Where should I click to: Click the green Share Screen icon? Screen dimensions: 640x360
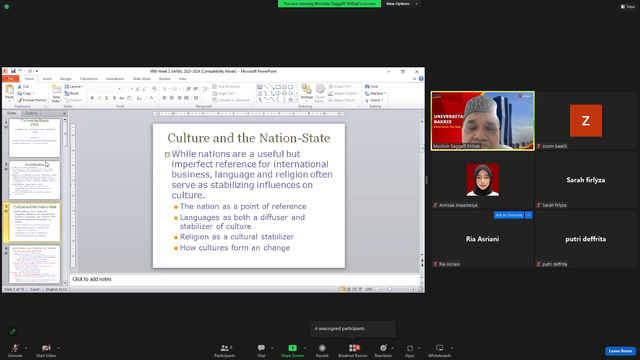click(292, 348)
